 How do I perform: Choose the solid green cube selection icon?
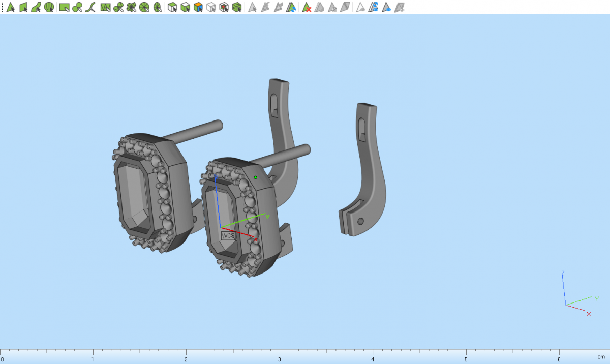pos(236,7)
